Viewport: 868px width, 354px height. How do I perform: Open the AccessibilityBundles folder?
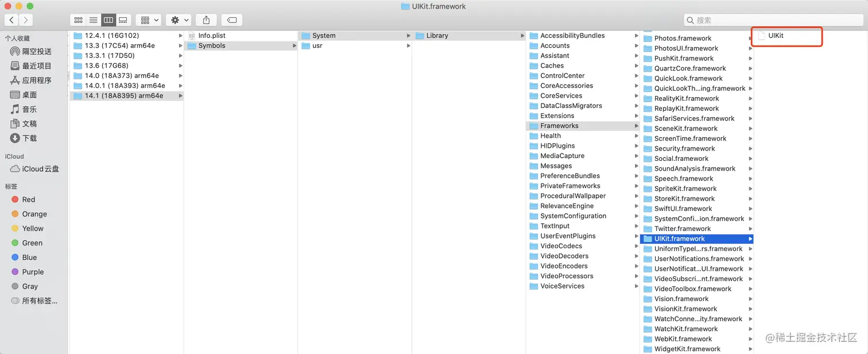click(x=583, y=36)
